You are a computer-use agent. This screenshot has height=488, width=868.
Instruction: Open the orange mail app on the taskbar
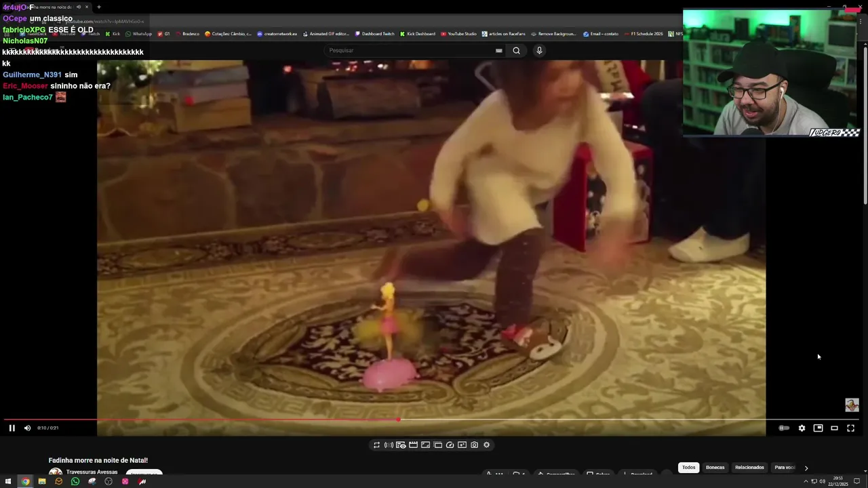pos(58,481)
